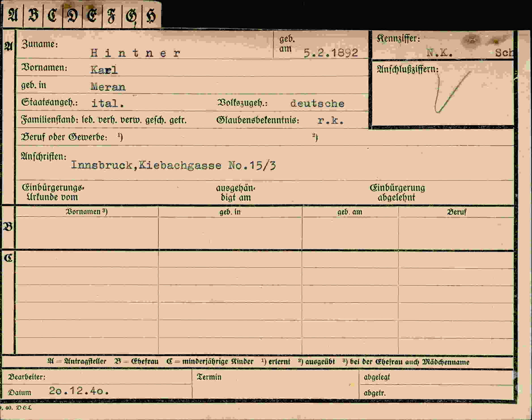Click the 'Bearbeiter:' label

[x=27, y=377]
